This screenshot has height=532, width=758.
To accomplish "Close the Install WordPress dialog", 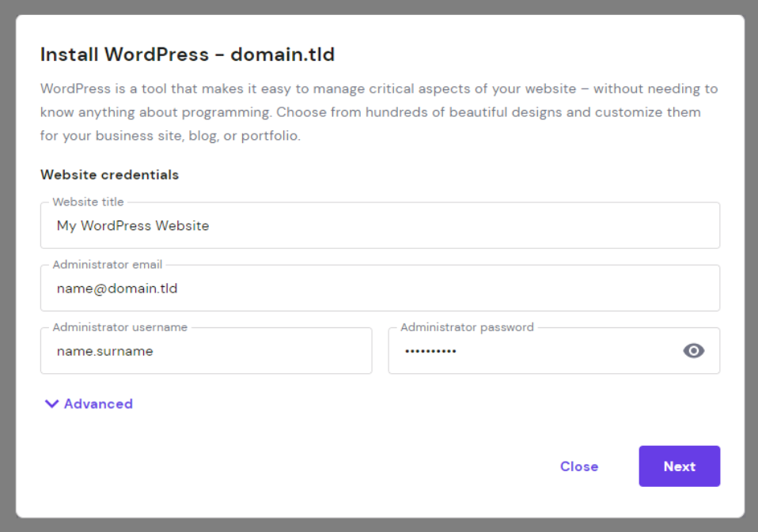I will [x=578, y=466].
